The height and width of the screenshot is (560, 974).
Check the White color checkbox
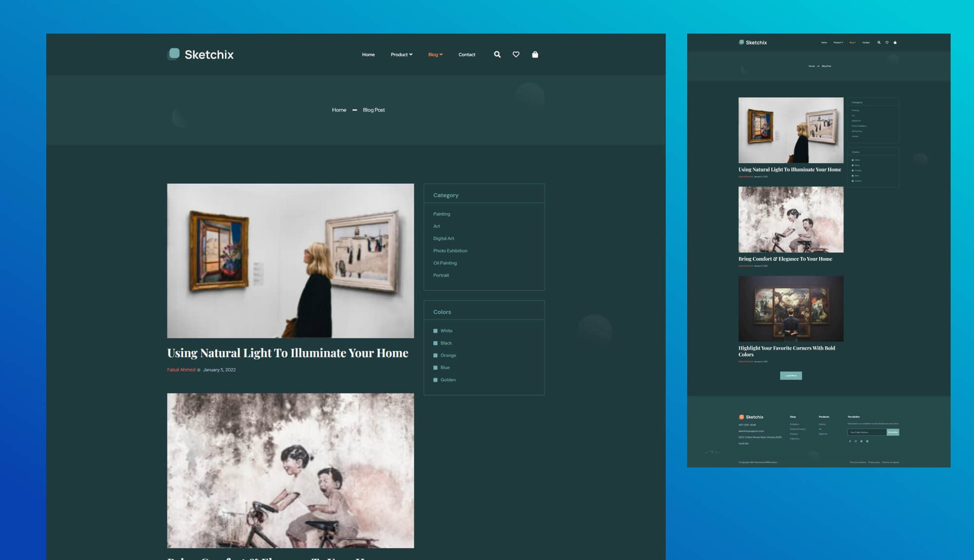pos(435,331)
